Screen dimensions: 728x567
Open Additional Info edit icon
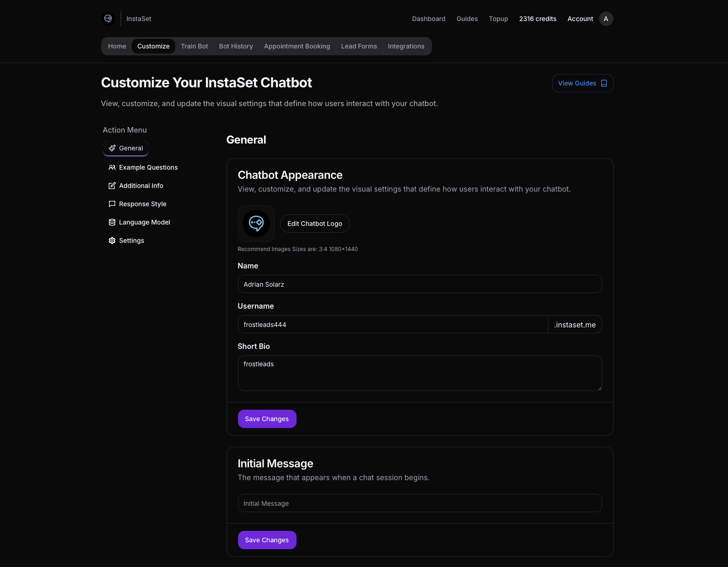[x=112, y=186]
